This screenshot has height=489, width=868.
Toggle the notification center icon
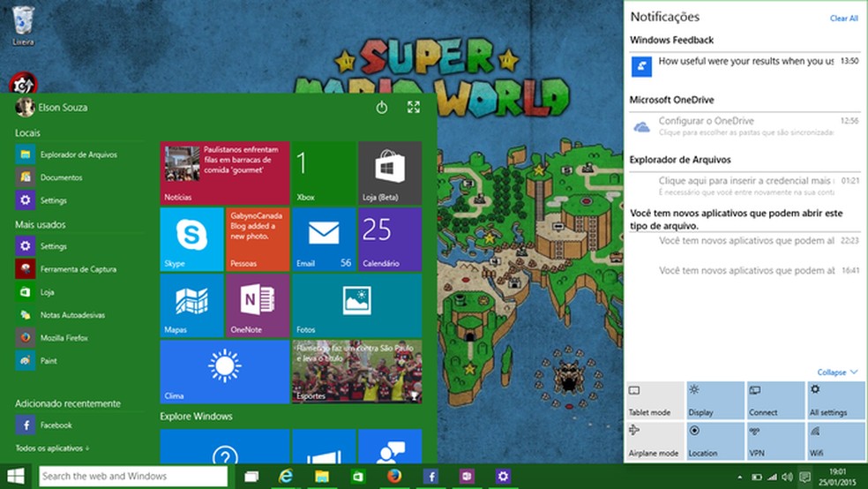coord(804,477)
